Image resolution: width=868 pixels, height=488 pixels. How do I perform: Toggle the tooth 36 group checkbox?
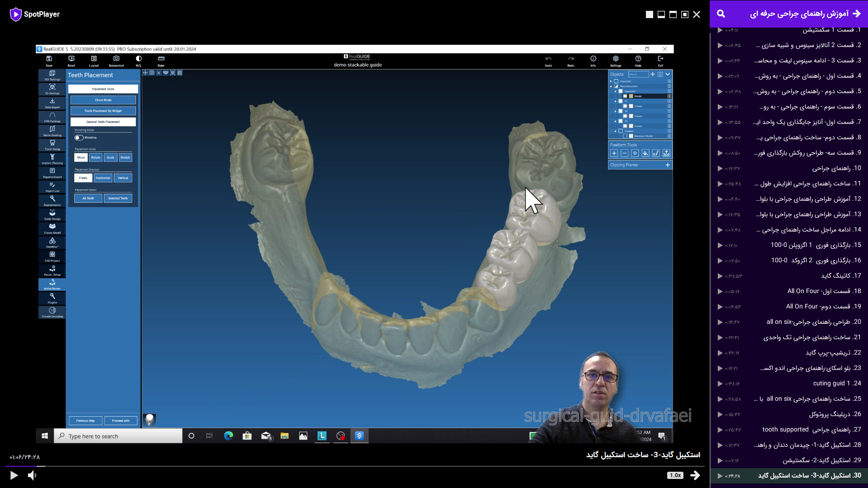pos(621,111)
